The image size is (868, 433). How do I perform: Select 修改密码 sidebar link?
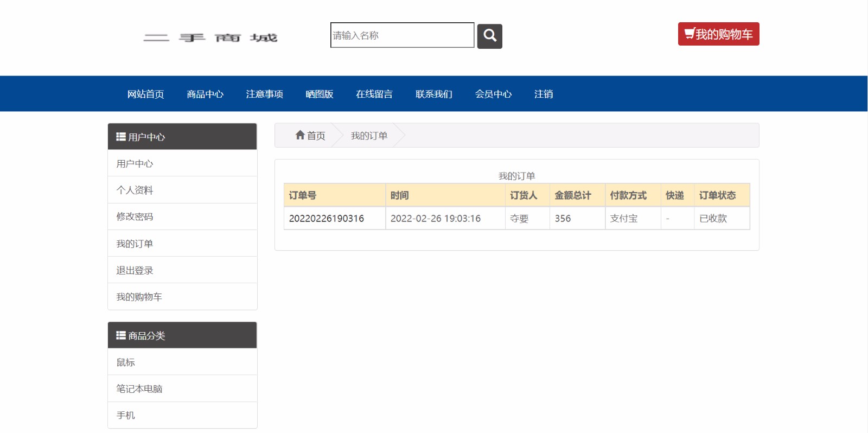tap(135, 217)
